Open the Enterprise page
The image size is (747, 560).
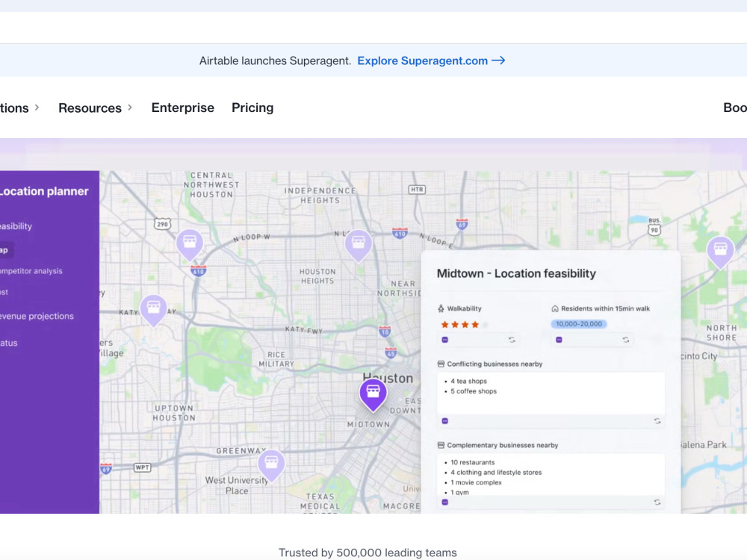[182, 108]
